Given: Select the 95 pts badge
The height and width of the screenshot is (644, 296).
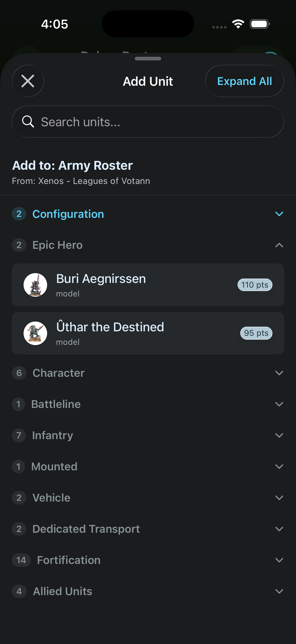Looking at the screenshot, I should click(256, 333).
